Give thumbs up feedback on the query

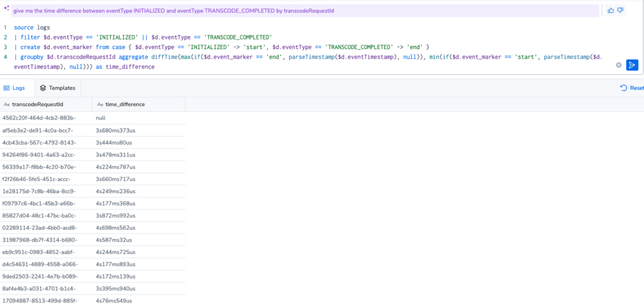click(x=611, y=10)
